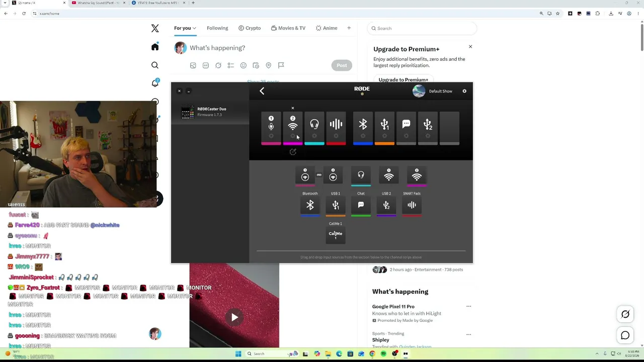Open the X logo home link

point(155,29)
